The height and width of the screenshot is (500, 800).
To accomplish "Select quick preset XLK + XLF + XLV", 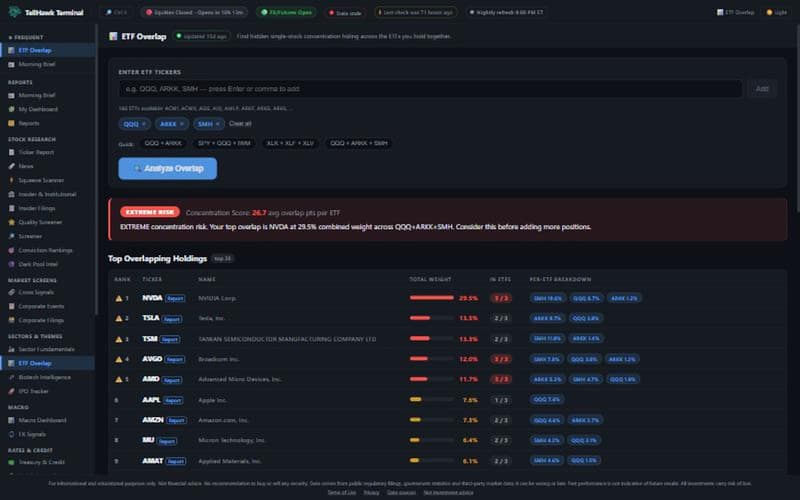I will tap(290, 143).
